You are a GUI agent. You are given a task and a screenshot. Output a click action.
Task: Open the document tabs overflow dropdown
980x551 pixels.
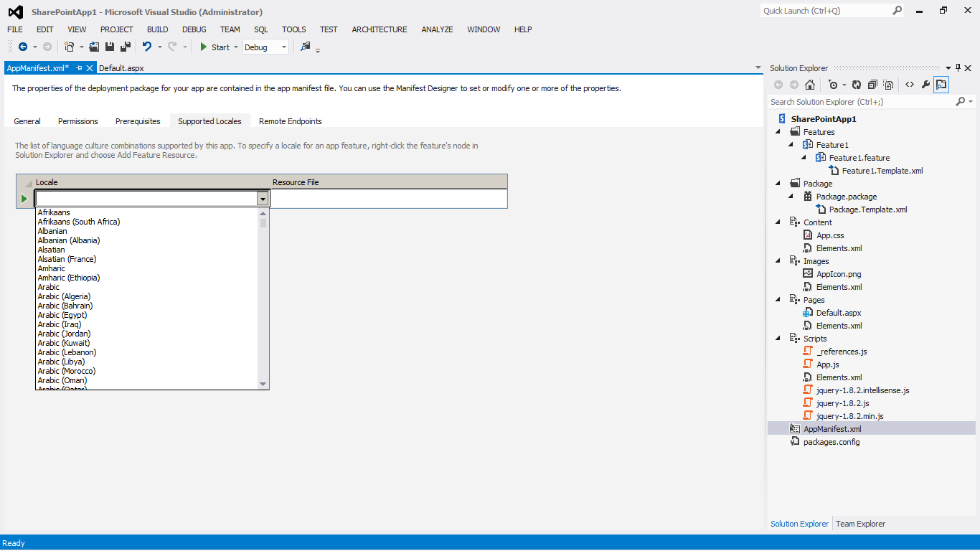tap(758, 68)
